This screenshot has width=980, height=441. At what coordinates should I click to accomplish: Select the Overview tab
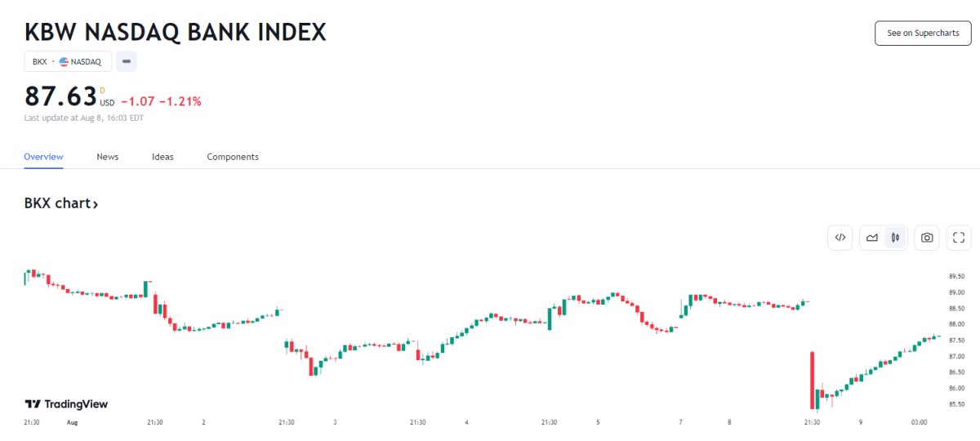(x=43, y=157)
